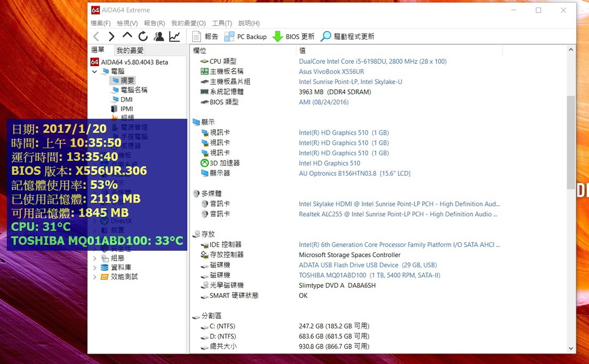
Task: Click the CPU 類型 row icon
Action: click(x=204, y=61)
